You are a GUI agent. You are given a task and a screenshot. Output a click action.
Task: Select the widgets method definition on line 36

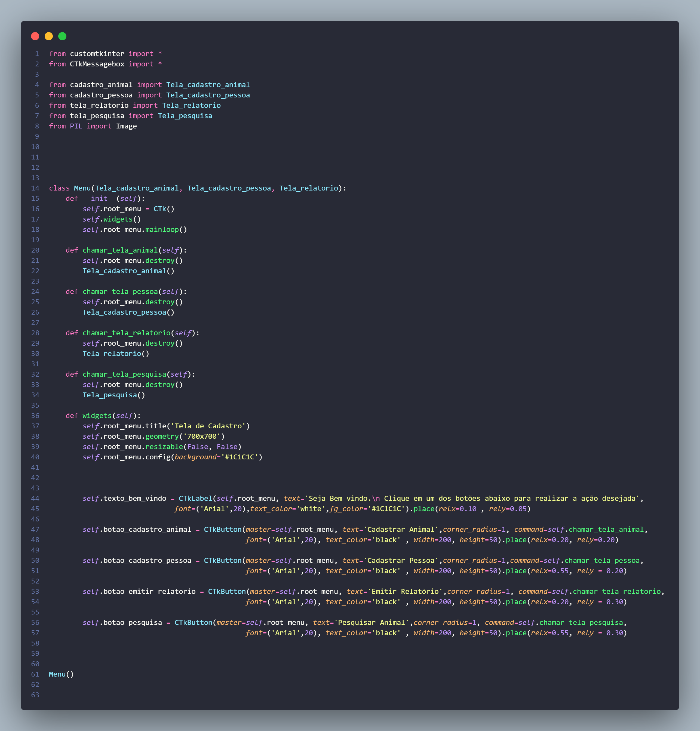97,416
